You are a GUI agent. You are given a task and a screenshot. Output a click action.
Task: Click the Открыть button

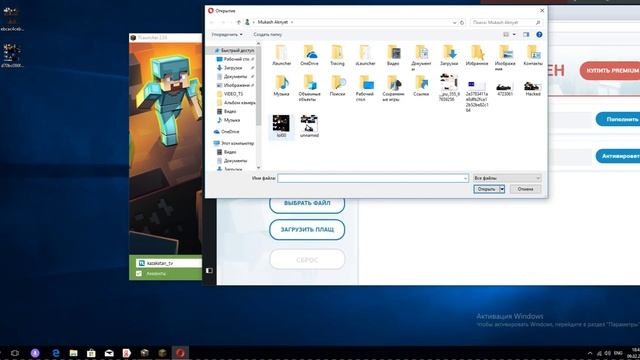[x=487, y=189]
